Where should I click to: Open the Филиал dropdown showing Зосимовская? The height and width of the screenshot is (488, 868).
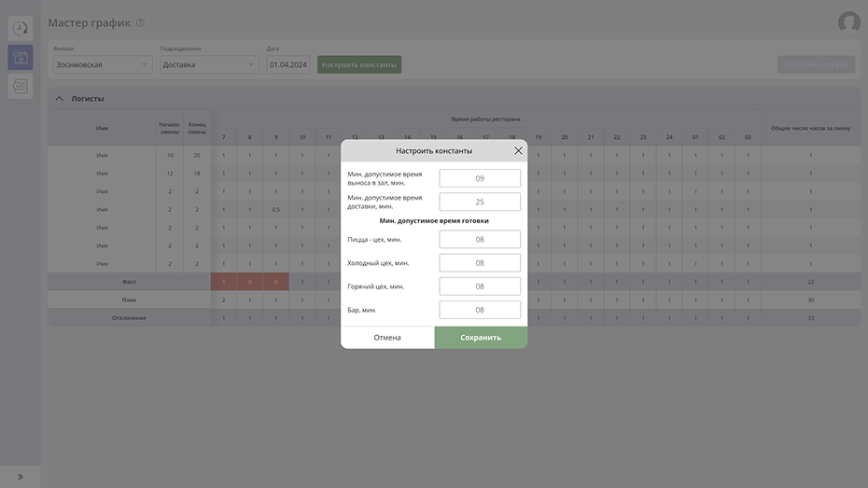(102, 64)
